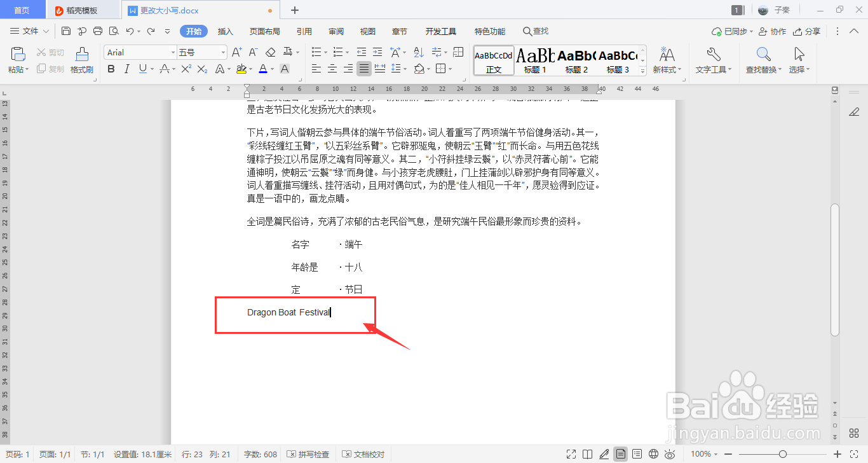The height and width of the screenshot is (463, 868).
Task: Increase paragraph indent
Action: 378,52
